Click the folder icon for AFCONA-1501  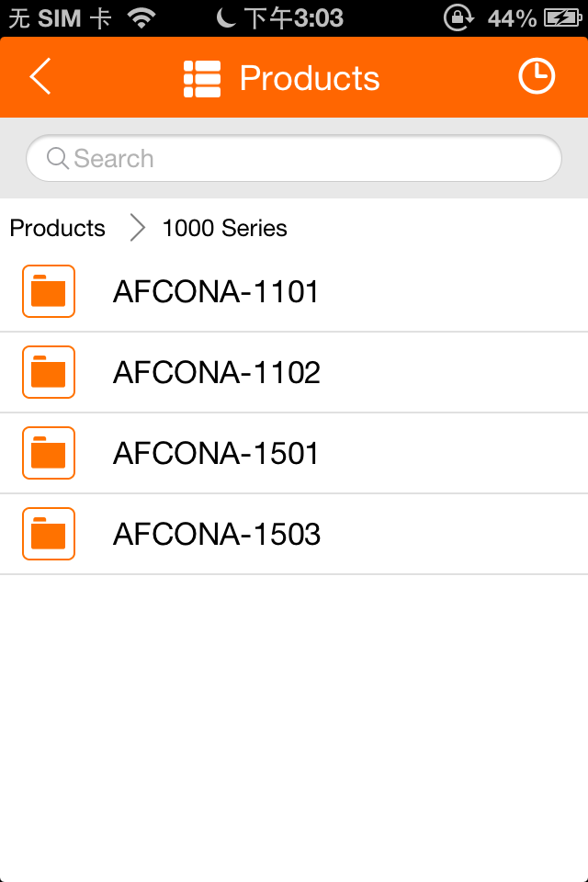point(49,453)
